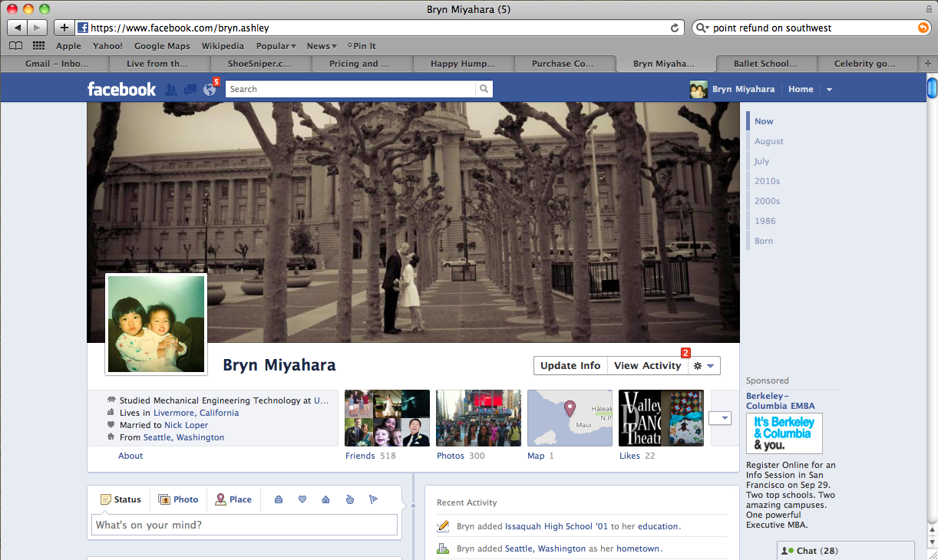Open the Map thumbnail showing Maui

click(x=570, y=418)
